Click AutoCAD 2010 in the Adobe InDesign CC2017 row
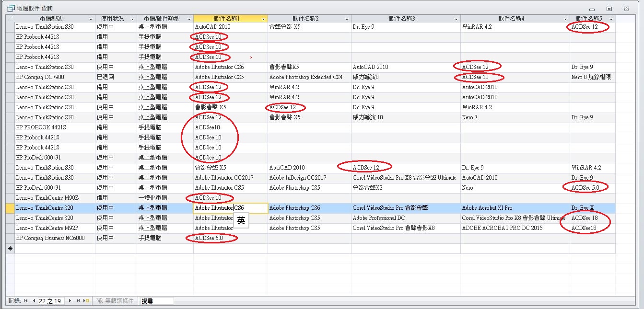This screenshot has width=644, height=309. tap(515, 178)
